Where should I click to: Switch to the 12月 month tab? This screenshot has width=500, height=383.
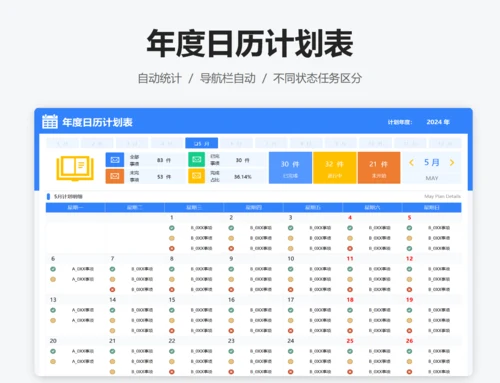445,143
